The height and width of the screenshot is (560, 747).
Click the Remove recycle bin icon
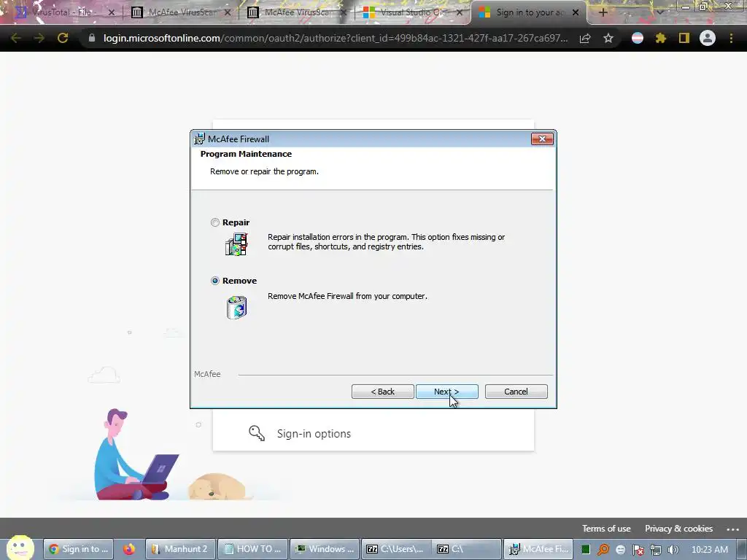point(237,307)
